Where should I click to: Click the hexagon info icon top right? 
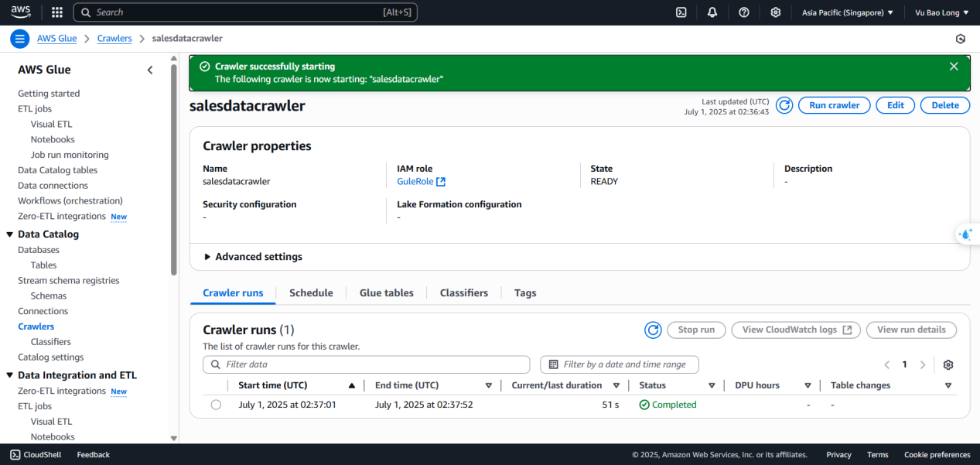pos(961,39)
